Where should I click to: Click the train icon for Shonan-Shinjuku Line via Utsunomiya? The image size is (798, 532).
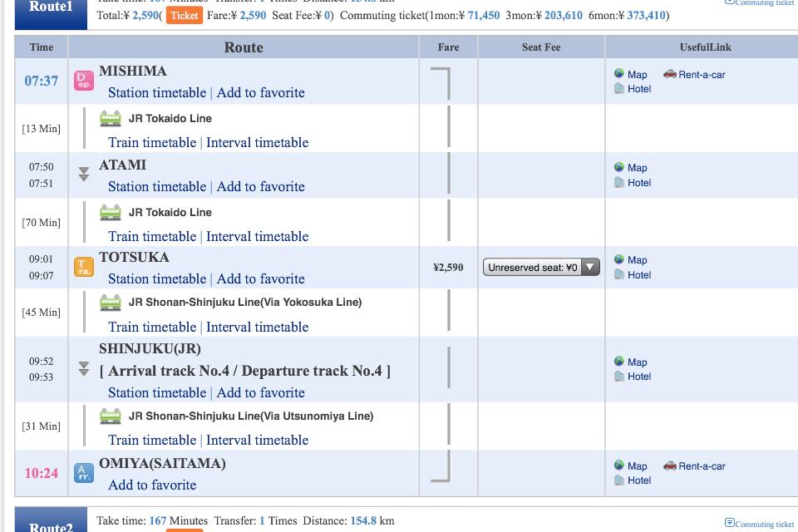tap(111, 416)
